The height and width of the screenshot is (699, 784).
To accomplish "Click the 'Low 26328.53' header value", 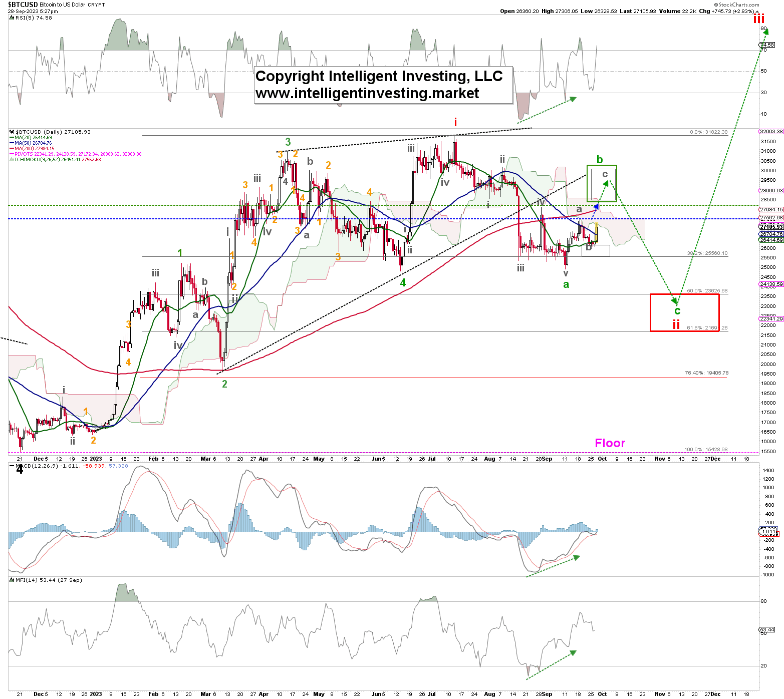I will coord(599,11).
